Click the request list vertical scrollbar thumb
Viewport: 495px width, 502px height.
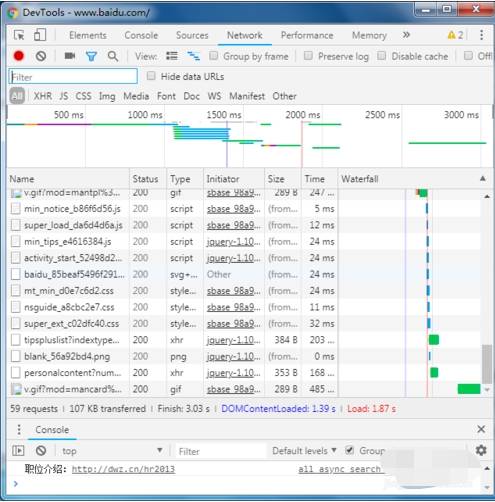[487, 364]
